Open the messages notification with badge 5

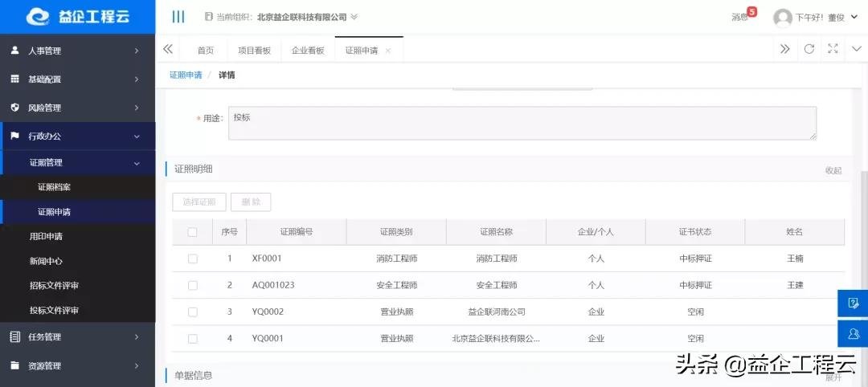743,15
